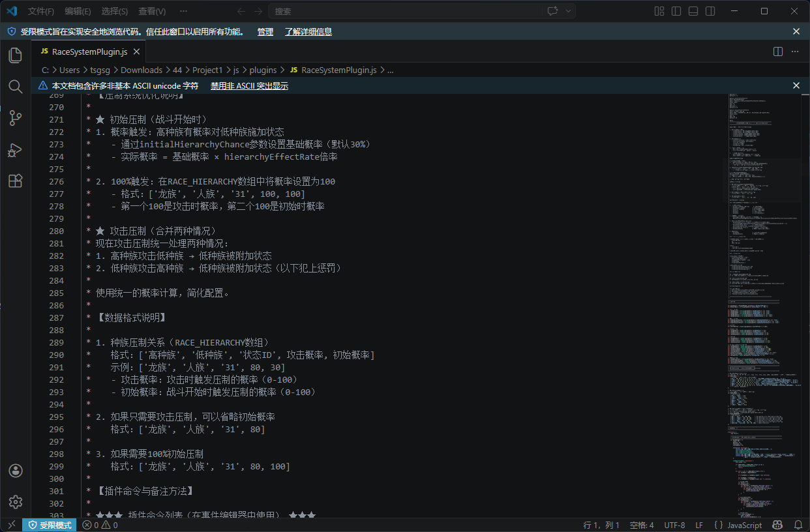Dismiss the restricted mode banner
Viewport: 810px width, 532px height.
(x=796, y=31)
